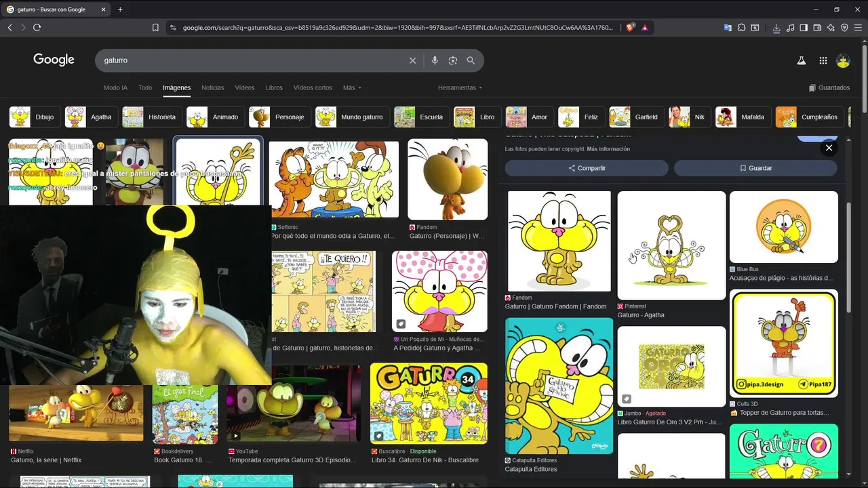This screenshot has height=488, width=868.
Task: Open the Gaturro Fandom image in preview panel
Action: pyautogui.click(x=559, y=241)
